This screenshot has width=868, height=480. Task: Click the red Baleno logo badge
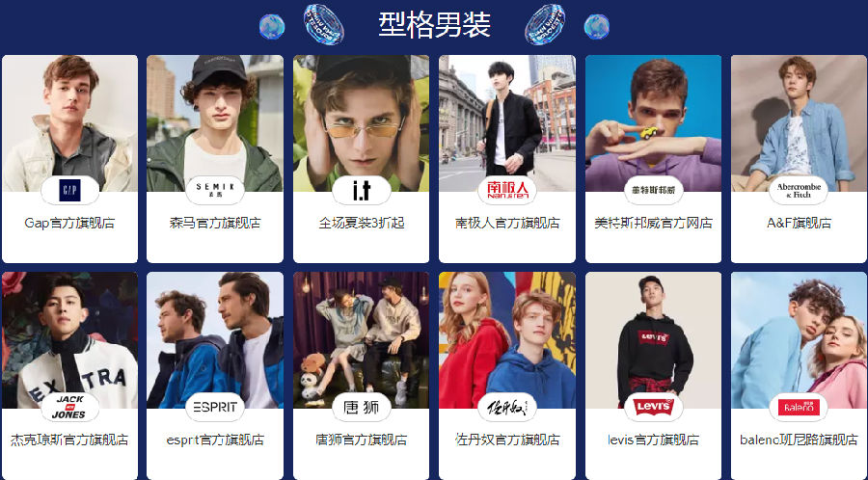(x=799, y=407)
